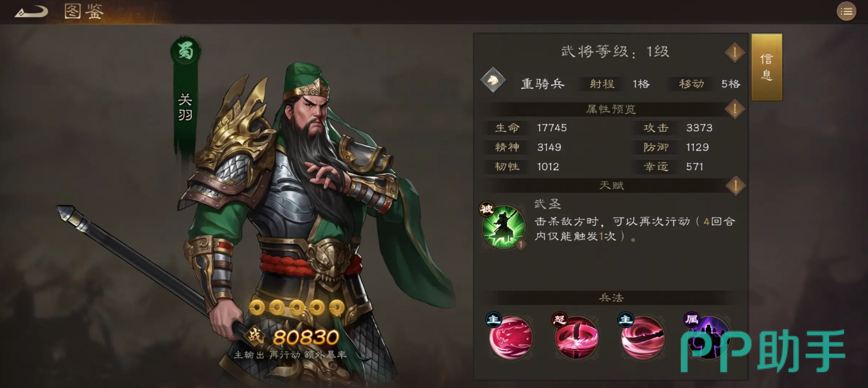Click the 图鉴 title label
The image size is (868, 388).
[x=84, y=11]
